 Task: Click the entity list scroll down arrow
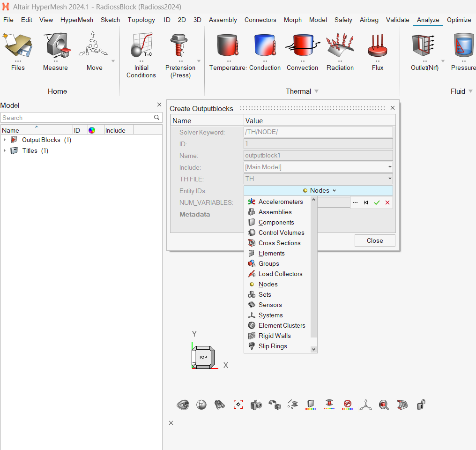pyautogui.click(x=313, y=349)
